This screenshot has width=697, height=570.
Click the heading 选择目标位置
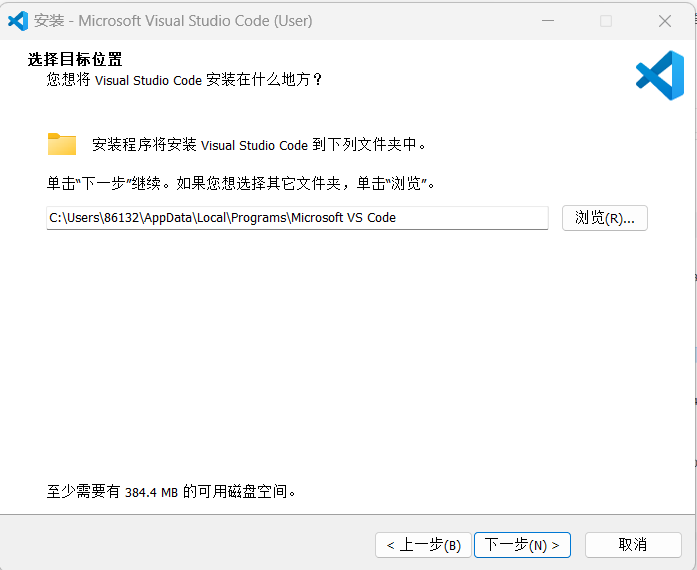[75, 59]
